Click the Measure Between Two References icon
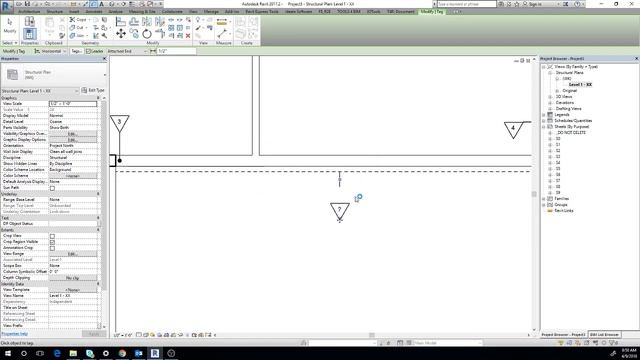This screenshot has height=360, width=640. coord(222,34)
